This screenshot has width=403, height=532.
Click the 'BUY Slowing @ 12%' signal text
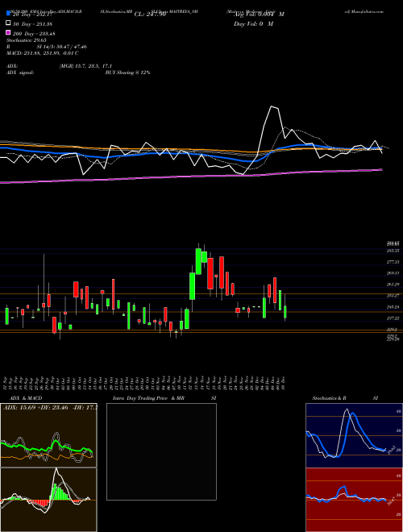tap(127, 73)
